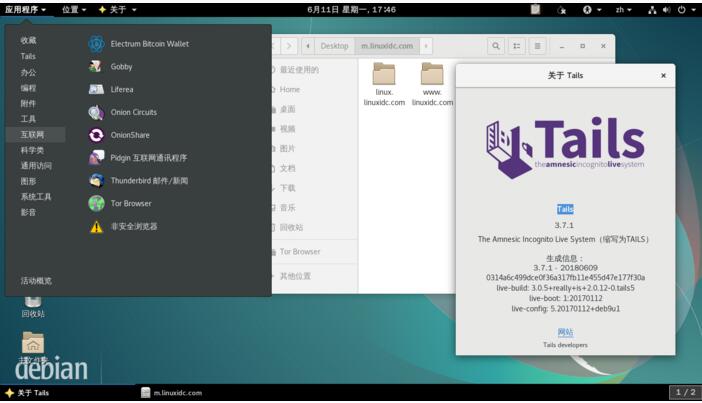Select the Tails menu category
The image size is (702, 403).
pyautogui.click(x=28, y=56)
